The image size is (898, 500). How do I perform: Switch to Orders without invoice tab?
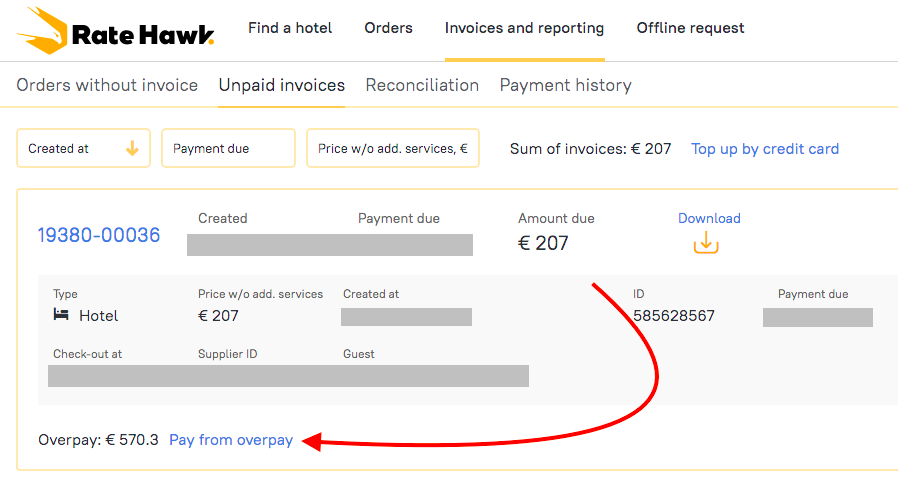coord(107,85)
